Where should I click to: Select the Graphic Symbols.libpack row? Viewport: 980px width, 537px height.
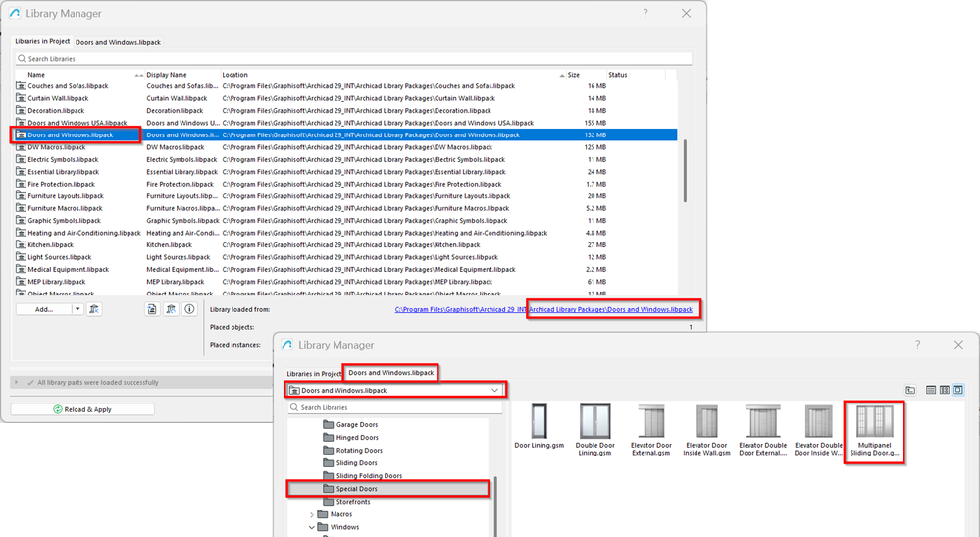click(x=346, y=221)
